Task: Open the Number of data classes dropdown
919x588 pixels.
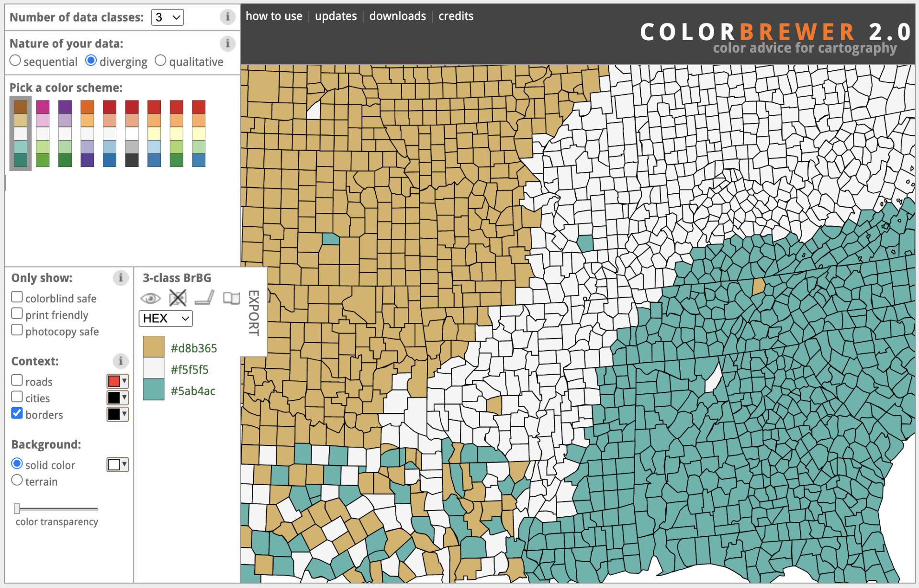Action: click(x=167, y=17)
